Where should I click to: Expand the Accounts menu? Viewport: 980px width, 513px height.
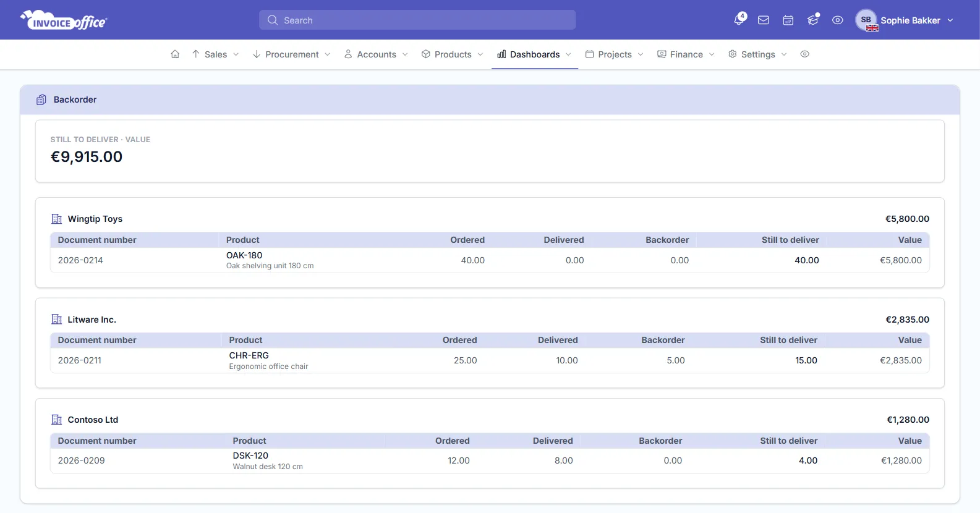pyautogui.click(x=376, y=54)
